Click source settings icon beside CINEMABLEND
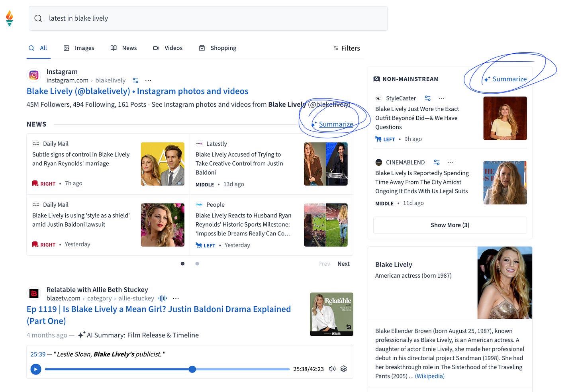This screenshot has height=392, width=580. 437,163
